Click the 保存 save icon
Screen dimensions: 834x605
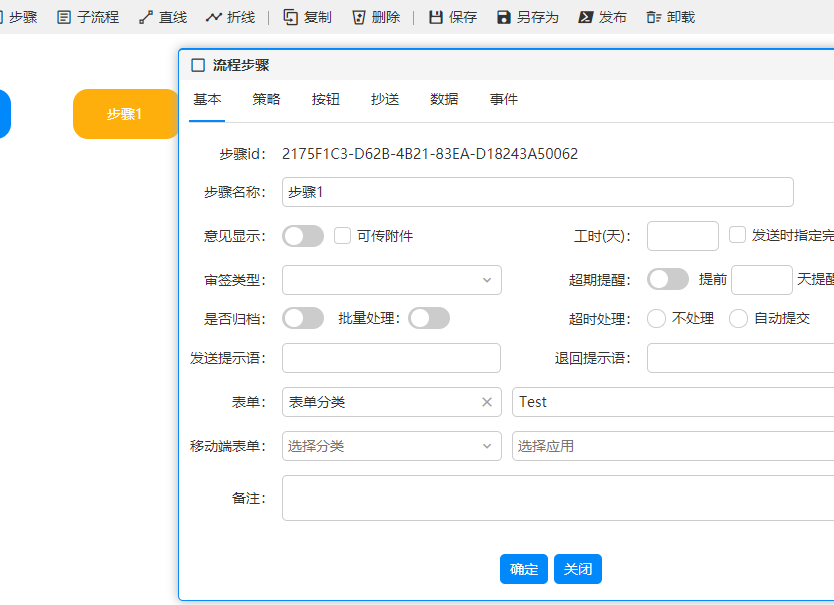pos(436,18)
